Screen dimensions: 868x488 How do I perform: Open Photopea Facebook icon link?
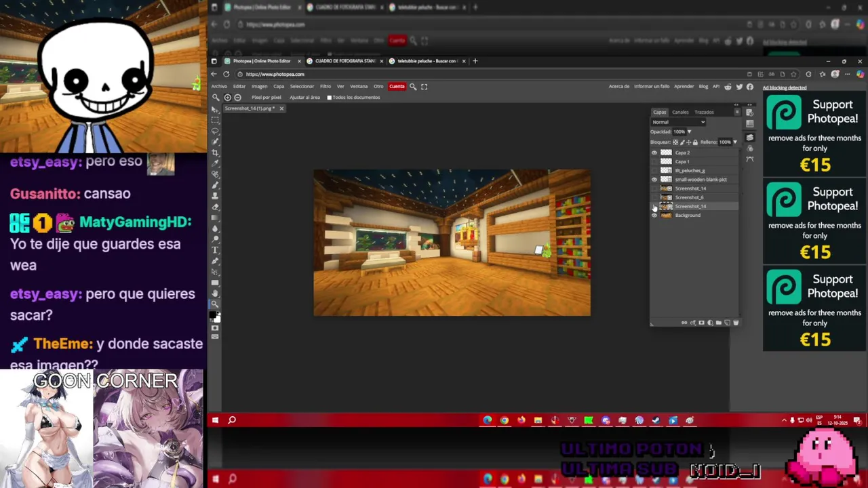pyautogui.click(x=749, y=86)
